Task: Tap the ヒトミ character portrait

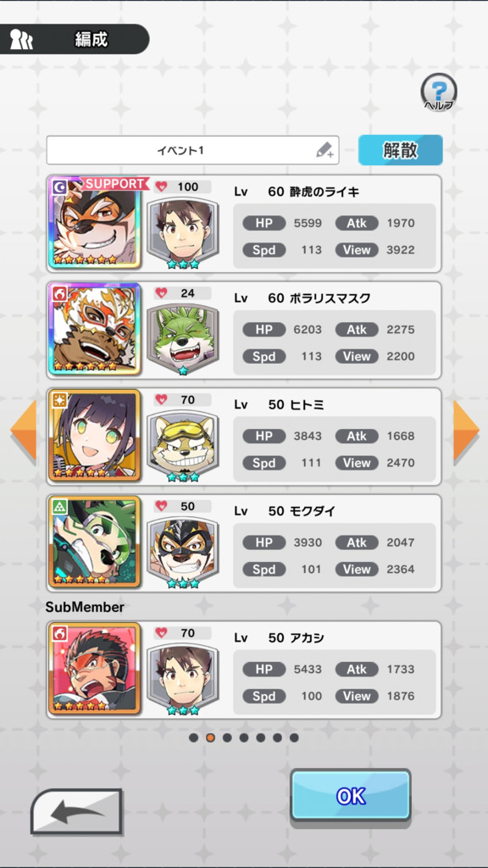Action: pos(94,436)
